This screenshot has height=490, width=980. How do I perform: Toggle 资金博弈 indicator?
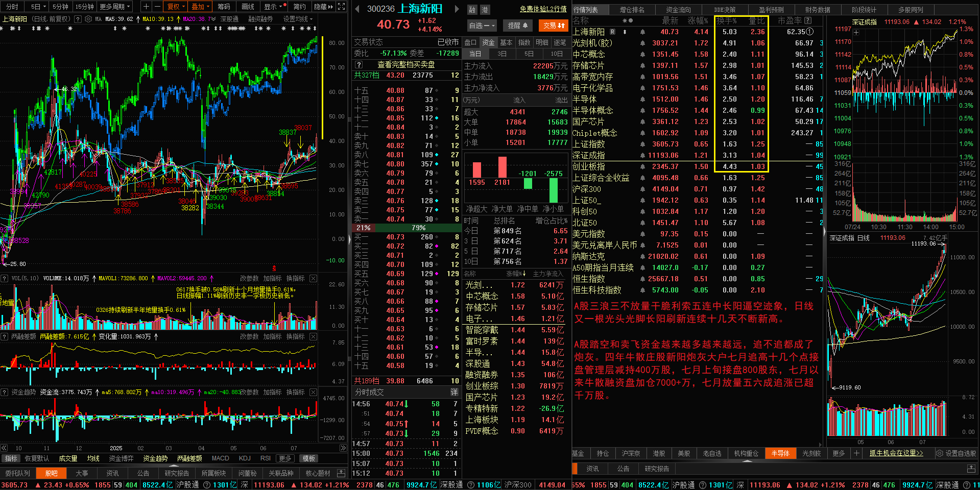[121, 458]
